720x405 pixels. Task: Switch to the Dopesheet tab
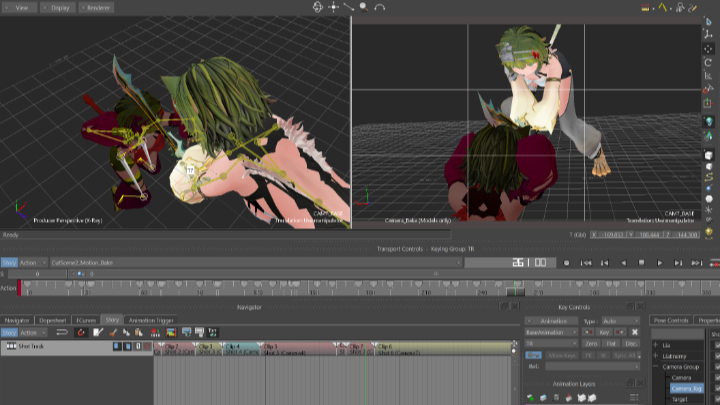click(53, 321)
